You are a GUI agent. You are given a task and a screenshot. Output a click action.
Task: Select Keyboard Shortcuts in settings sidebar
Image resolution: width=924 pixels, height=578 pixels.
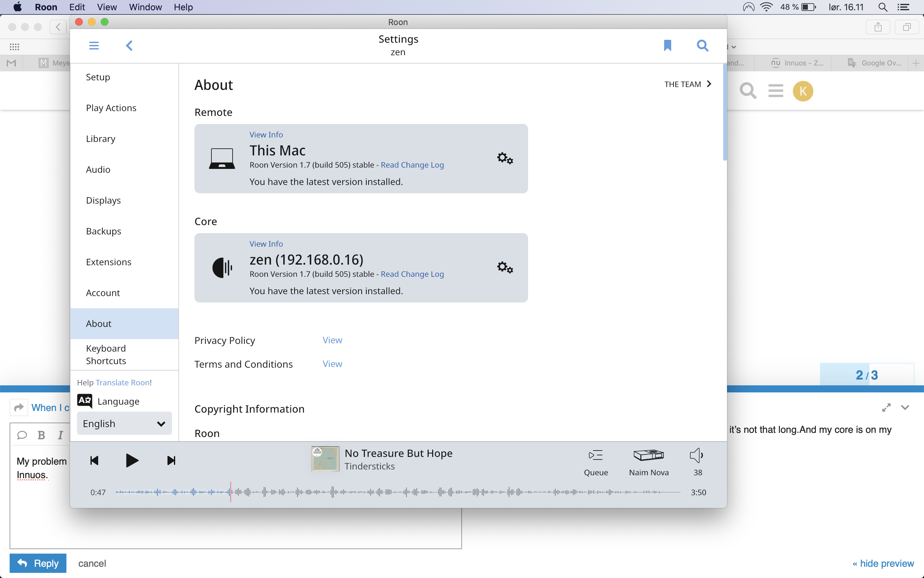tap(124, 355)
